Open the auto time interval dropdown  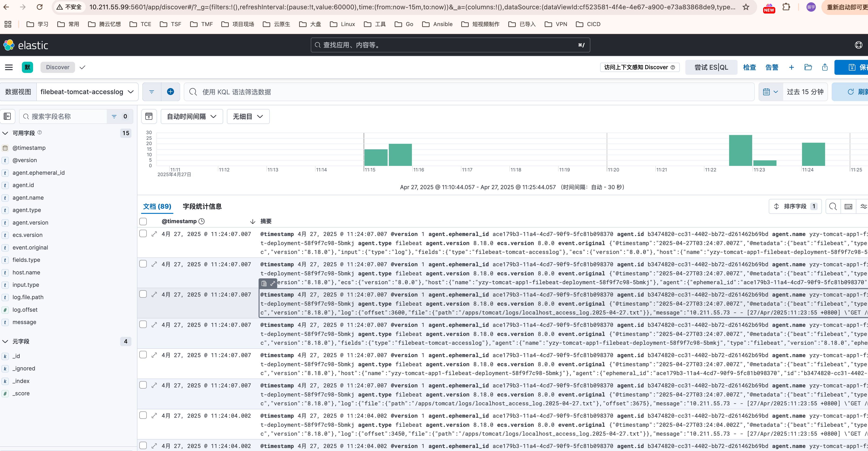(x=191, y=116)
